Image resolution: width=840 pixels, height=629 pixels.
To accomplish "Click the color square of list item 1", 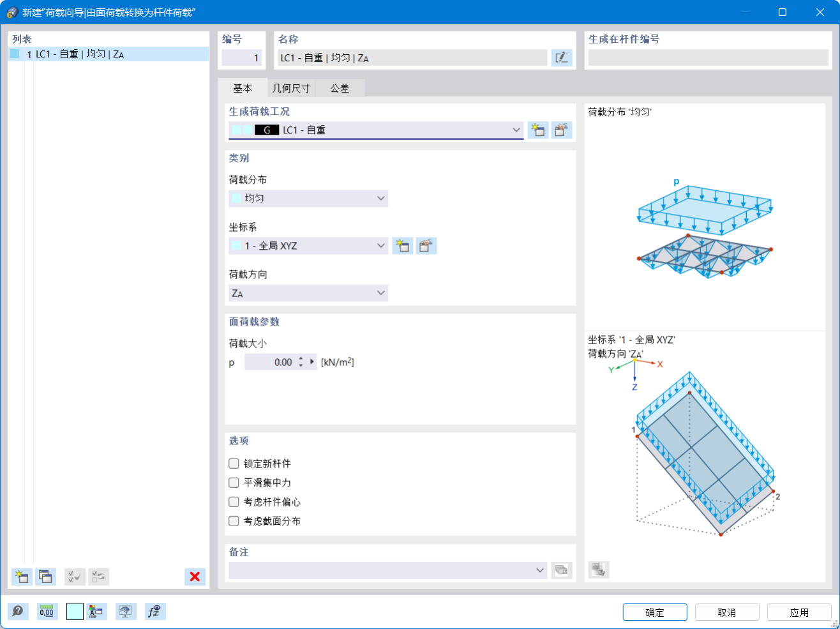I will [x=15, y=54].
